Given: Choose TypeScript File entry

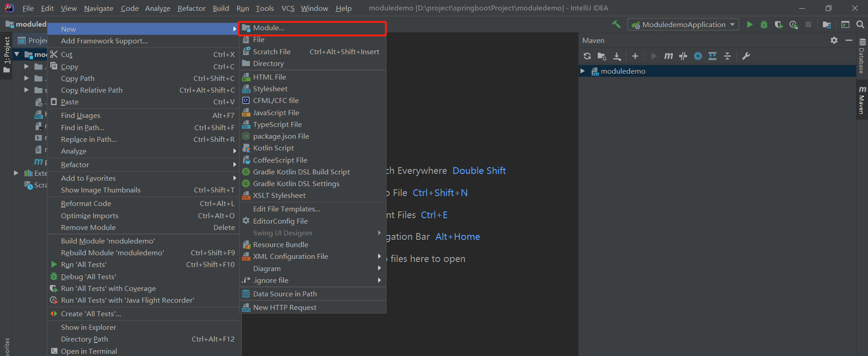Looking at the screenshot, I should (313, 124).
